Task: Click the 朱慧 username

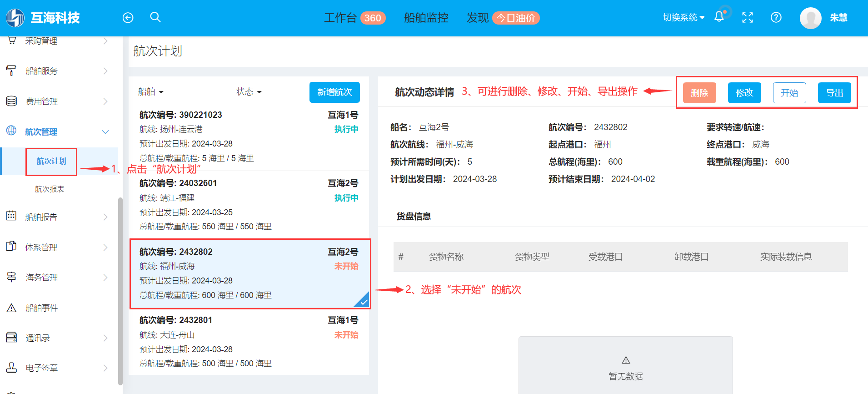Action: coord(838,18)
